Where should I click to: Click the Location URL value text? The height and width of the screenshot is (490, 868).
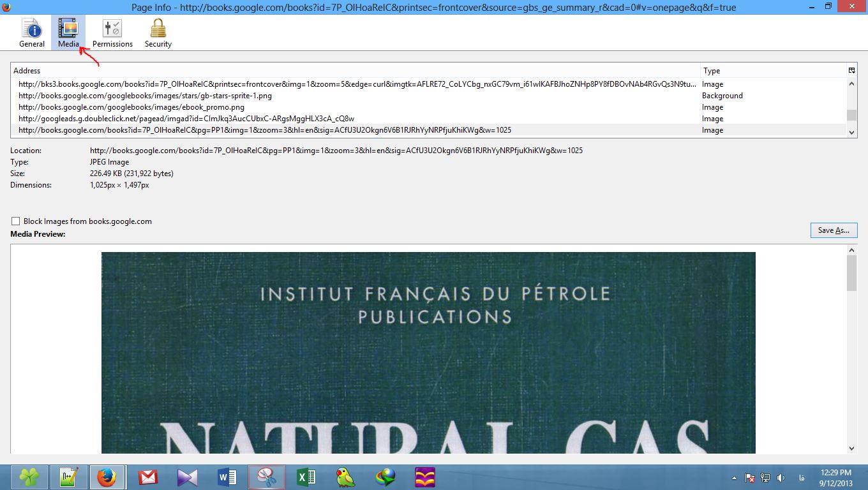click(336, 151)
